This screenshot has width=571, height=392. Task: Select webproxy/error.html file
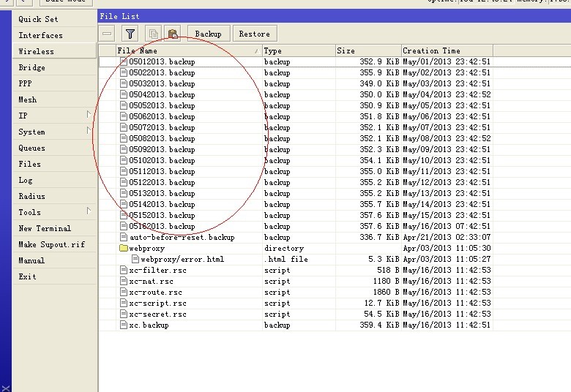click(182, 259)
